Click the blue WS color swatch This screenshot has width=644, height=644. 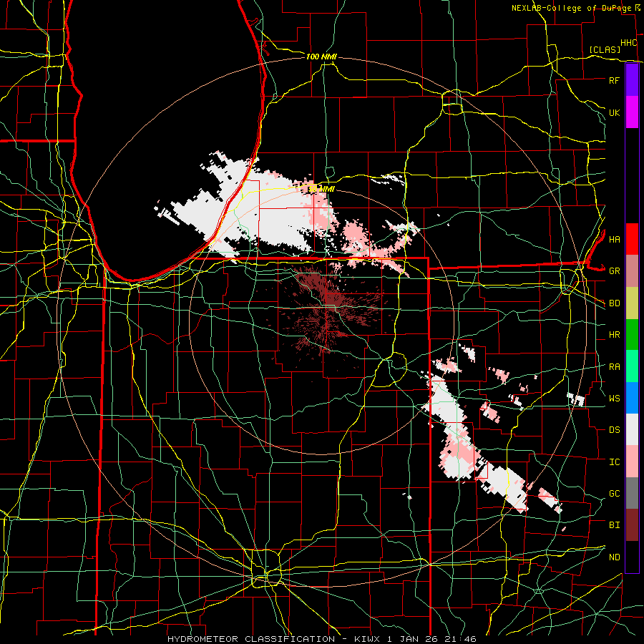[632, 398]
